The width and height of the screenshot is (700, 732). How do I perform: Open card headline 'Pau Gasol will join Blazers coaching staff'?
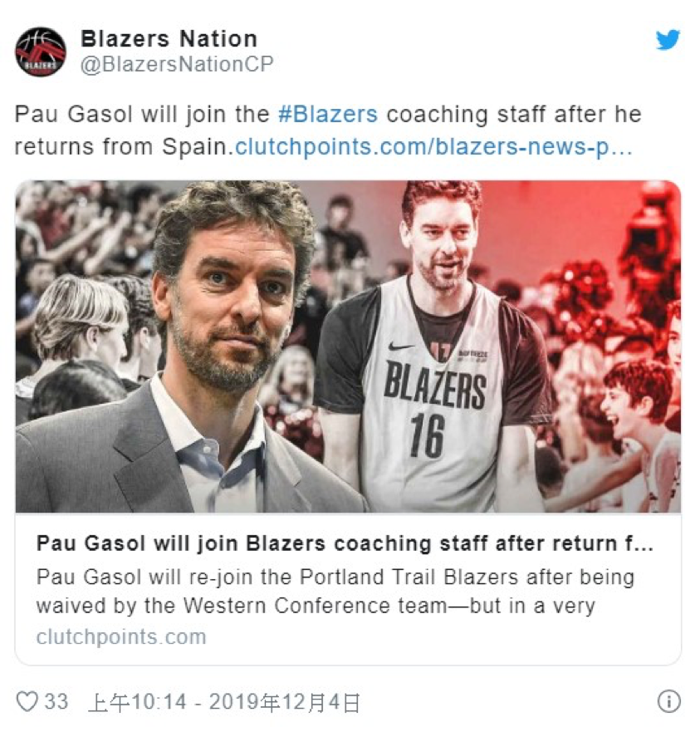click(x=345, y=543)
